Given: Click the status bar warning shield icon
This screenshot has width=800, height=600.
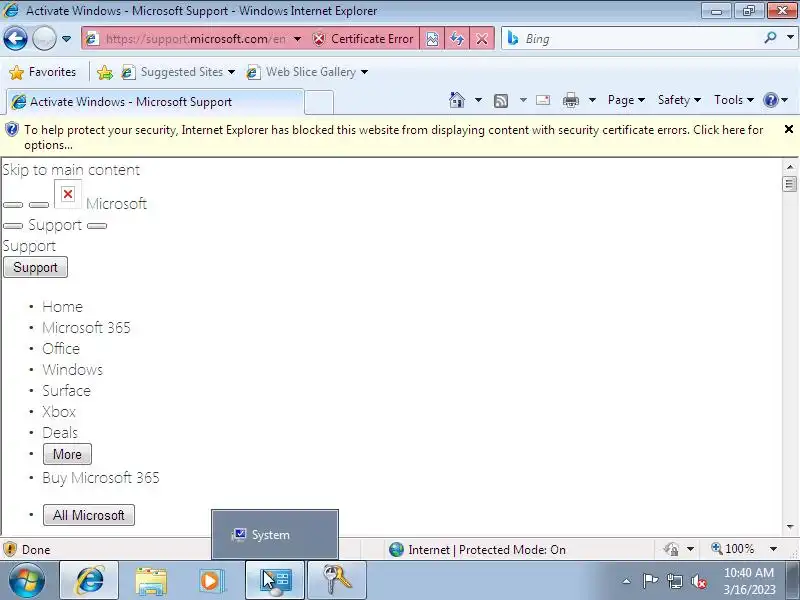Looking at the screenshot, I should [x=10, y=549].
